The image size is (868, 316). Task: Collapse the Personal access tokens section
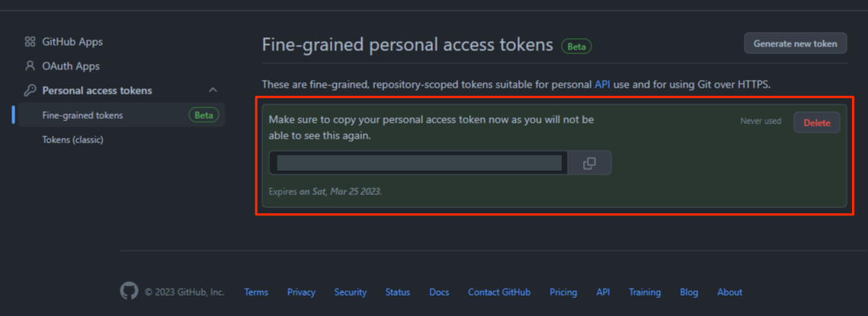click(x=213, y=91)
